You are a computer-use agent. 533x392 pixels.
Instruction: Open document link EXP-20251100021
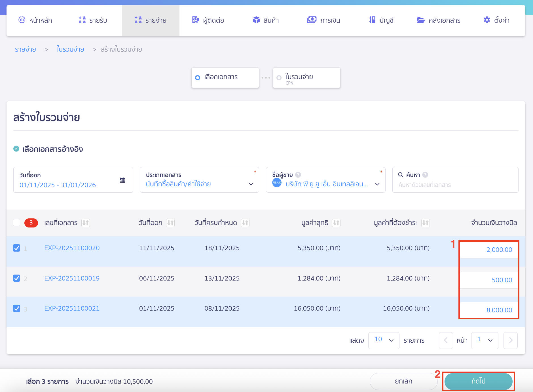coord(72,308)
